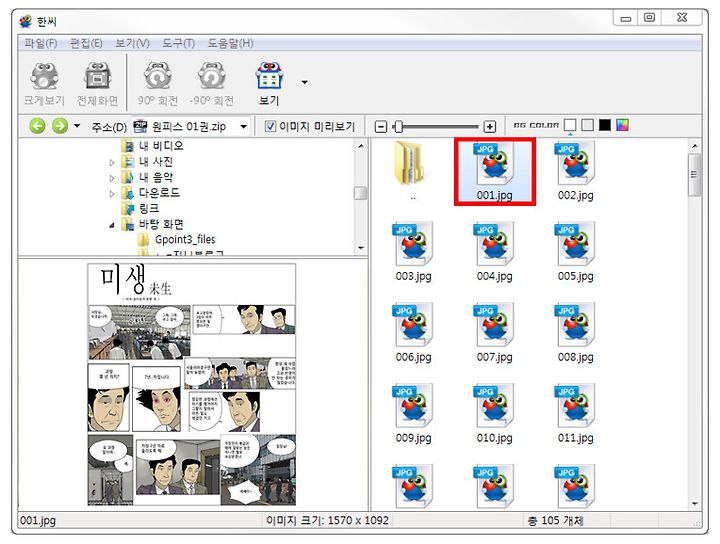Select the 010.jpg file icon
The height and width of the screenshot is (544, 720).
494,406
